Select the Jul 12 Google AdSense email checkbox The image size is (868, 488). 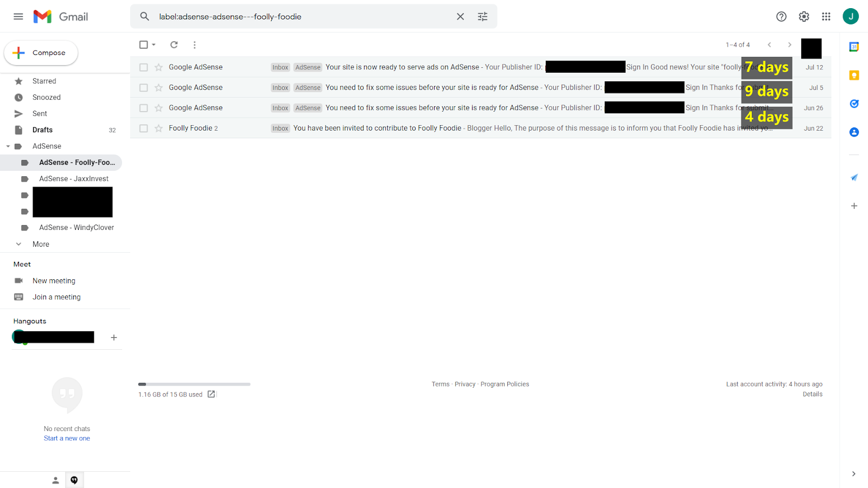(x=143, y=67)
